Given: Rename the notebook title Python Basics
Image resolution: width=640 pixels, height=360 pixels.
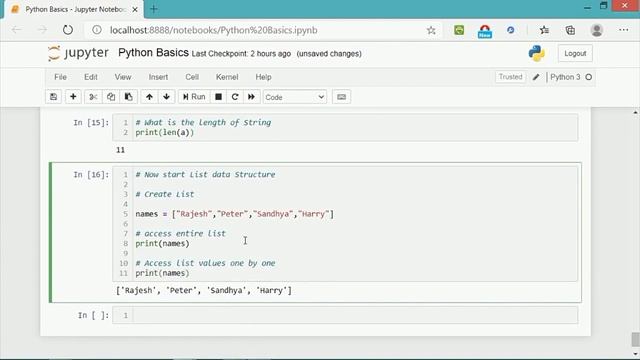Looking at the screenshot, I should click(x=153, y=53).
